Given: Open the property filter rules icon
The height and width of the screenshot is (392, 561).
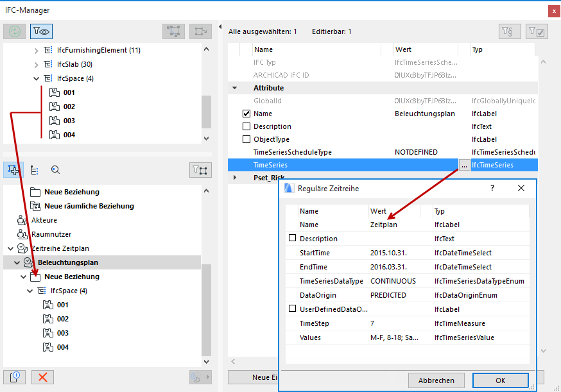Looking at the screenshot, I should 510,31.
